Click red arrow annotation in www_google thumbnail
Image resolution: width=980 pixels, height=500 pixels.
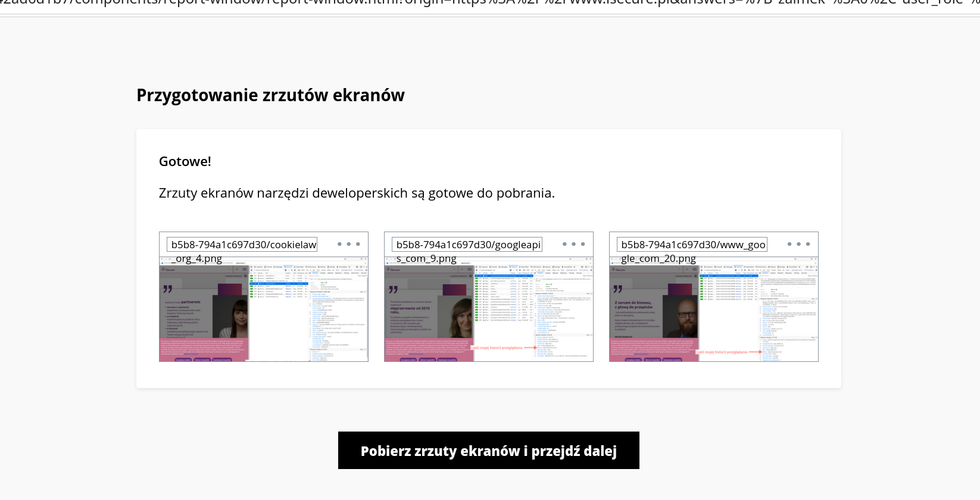pos(754,352)
